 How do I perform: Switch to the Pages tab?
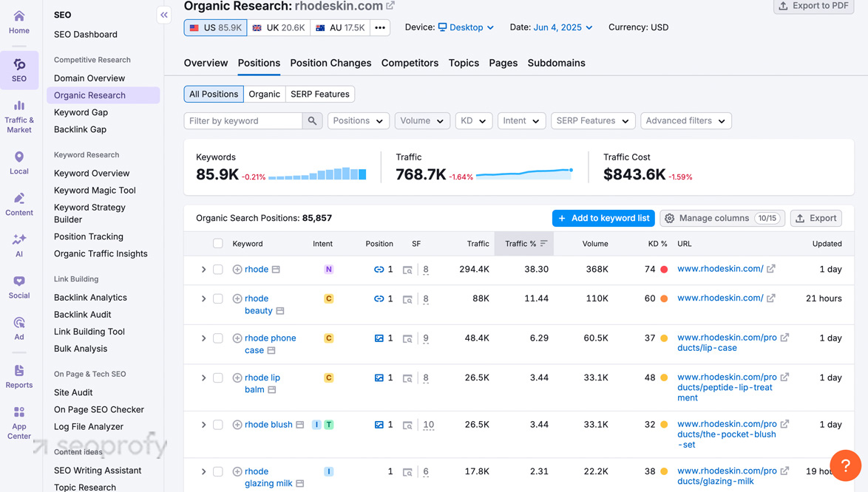pos(503,63)
